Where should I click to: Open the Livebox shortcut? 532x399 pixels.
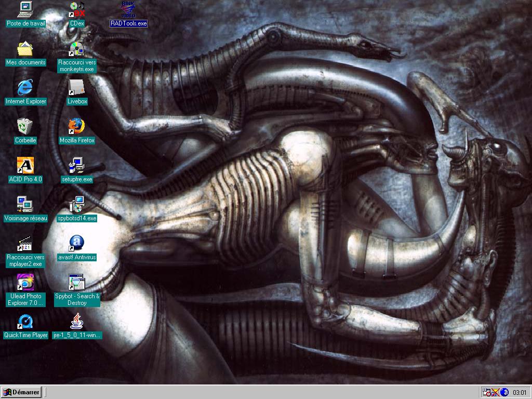[77, 88]
